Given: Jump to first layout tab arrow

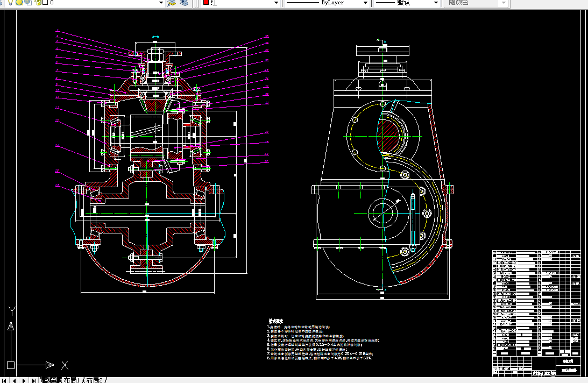Looking at the screenshot, I should [x=4, y=380].
